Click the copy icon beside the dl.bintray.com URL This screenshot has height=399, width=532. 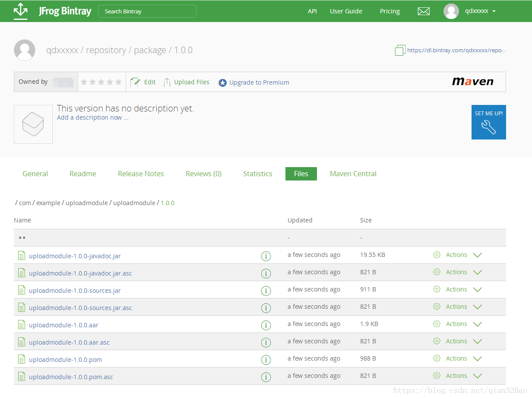coord(400,50)
